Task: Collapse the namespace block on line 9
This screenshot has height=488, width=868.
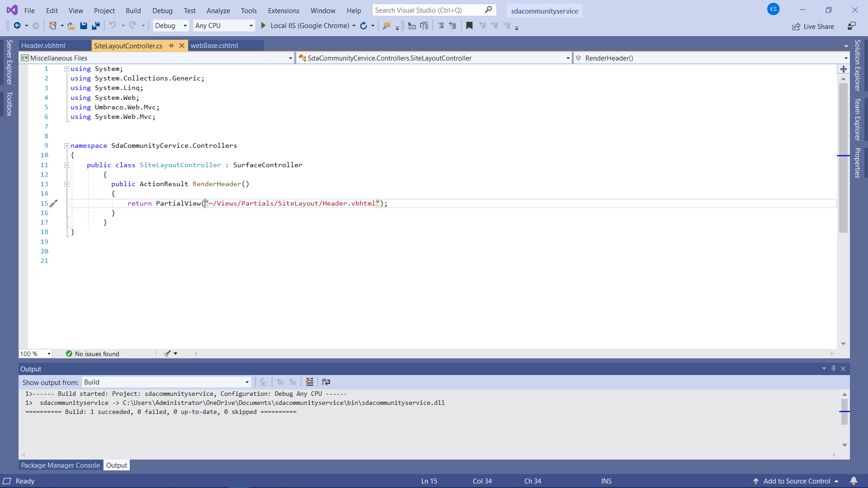Action: coord(66,145)
